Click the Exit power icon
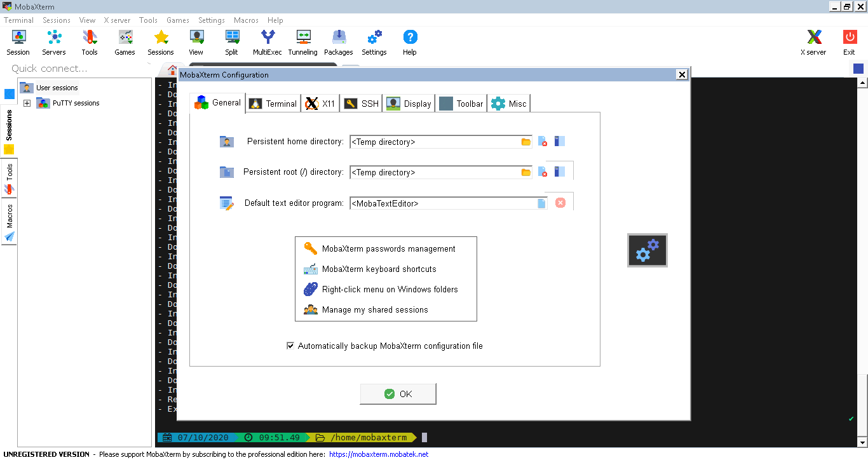The height and width of the screenshot is (460, 868). click(850, 42)
